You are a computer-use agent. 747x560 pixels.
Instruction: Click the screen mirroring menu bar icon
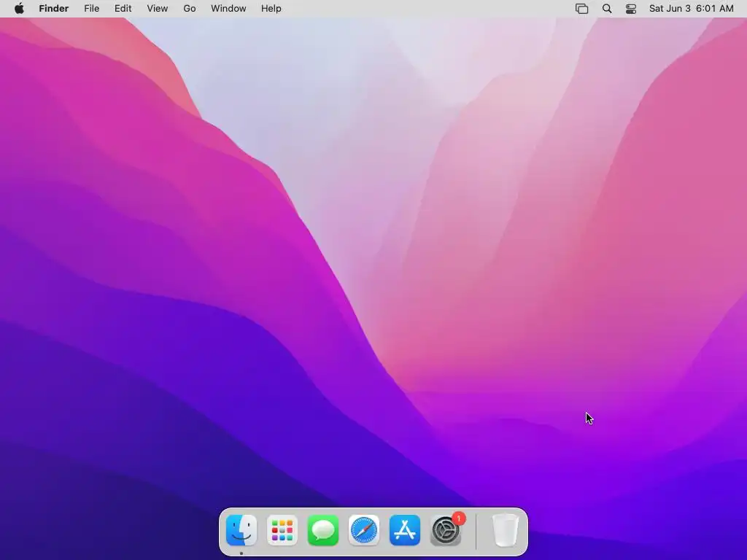pyautogui.click(x=581, y=9)
